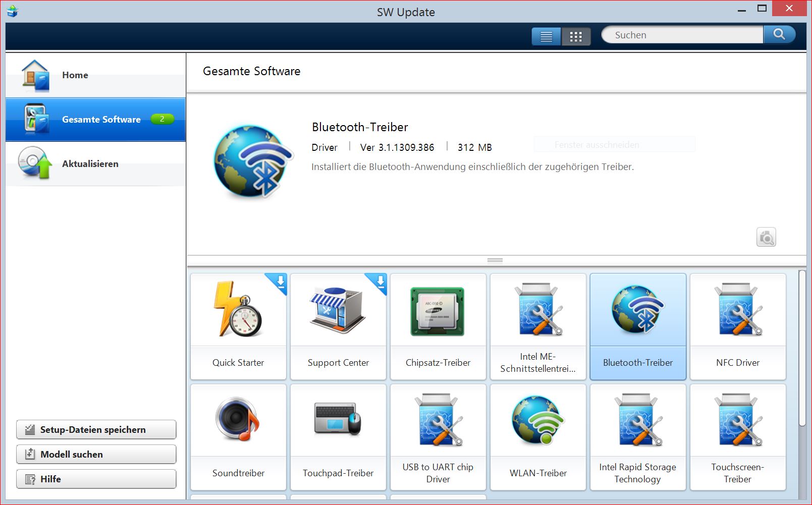812x505 pixels.
Task: Click the Gesamte Software sidebar icon
Action: (36, 119)
